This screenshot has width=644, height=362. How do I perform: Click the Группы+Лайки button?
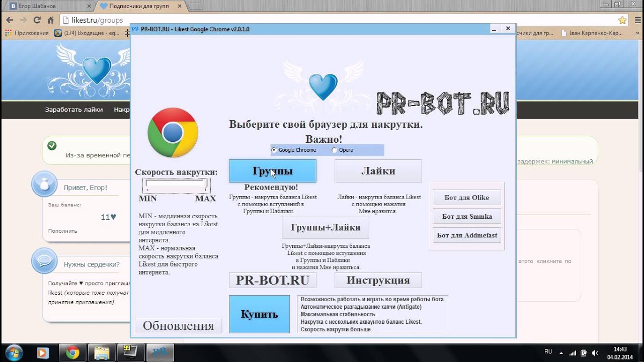click(x=326, y=227)
